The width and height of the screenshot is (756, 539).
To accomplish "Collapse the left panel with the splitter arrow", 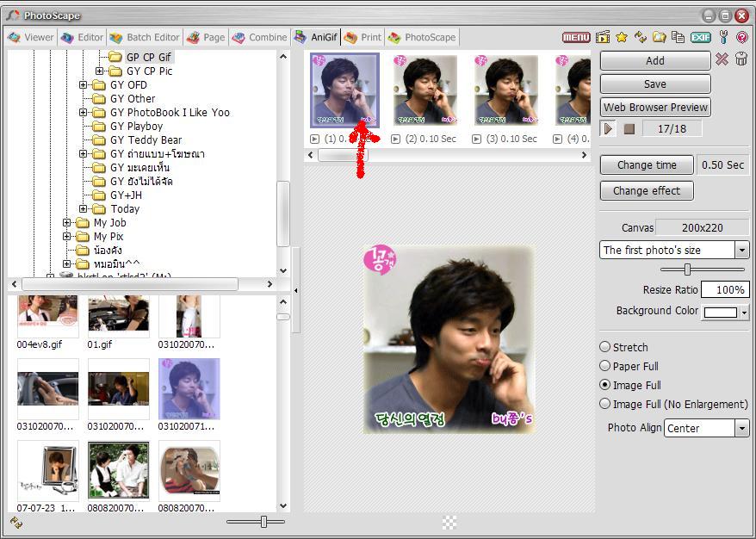I will click(296, 290).
